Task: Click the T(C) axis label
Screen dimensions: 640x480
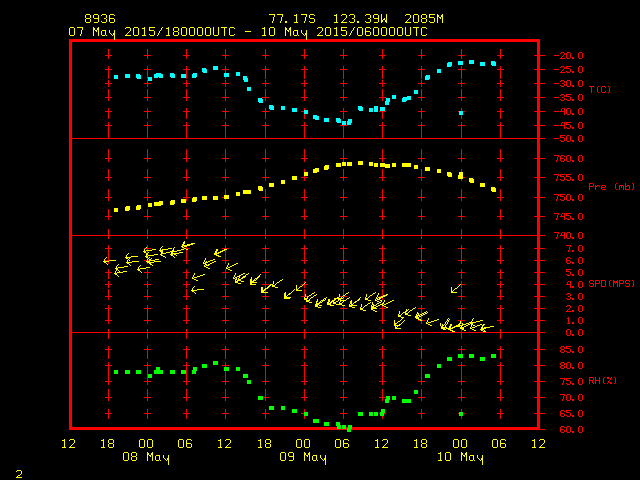Action: point(600,89)
